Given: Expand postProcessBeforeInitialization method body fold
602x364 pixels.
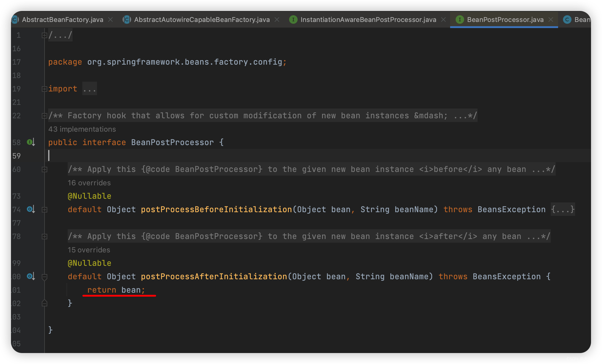Looking at the screenshot, I should click(44, 210).
